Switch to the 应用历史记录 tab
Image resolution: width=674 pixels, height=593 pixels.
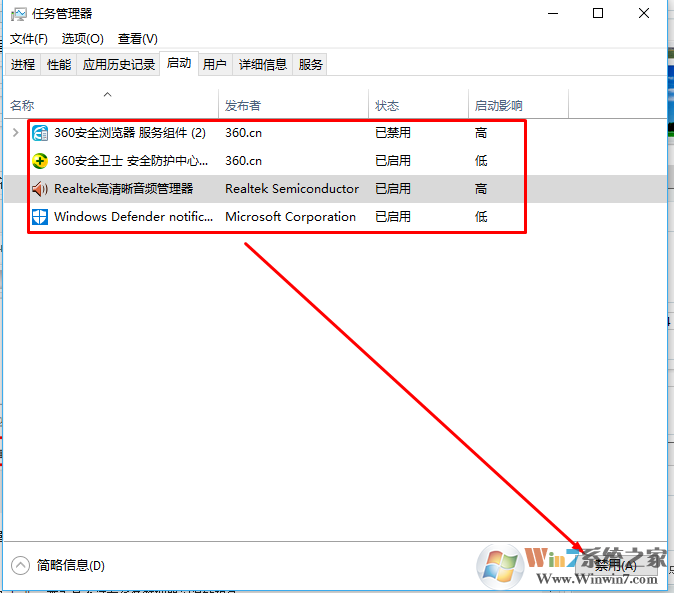(x=119, y=64)
